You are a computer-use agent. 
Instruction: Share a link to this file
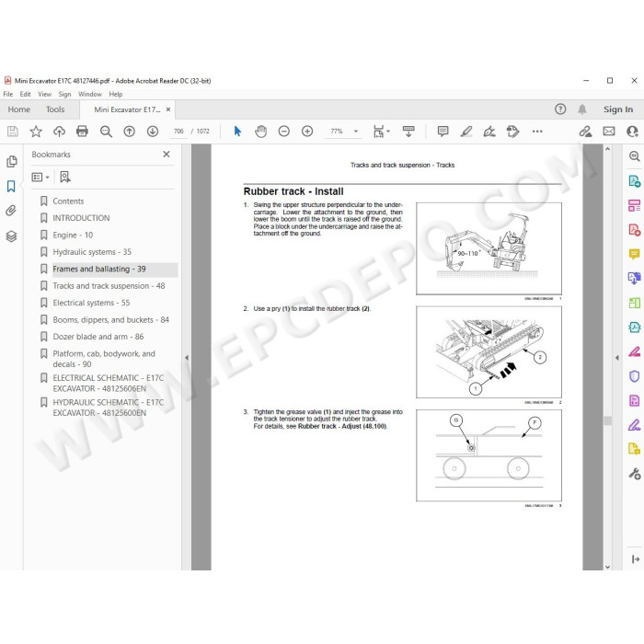[585, 132]
